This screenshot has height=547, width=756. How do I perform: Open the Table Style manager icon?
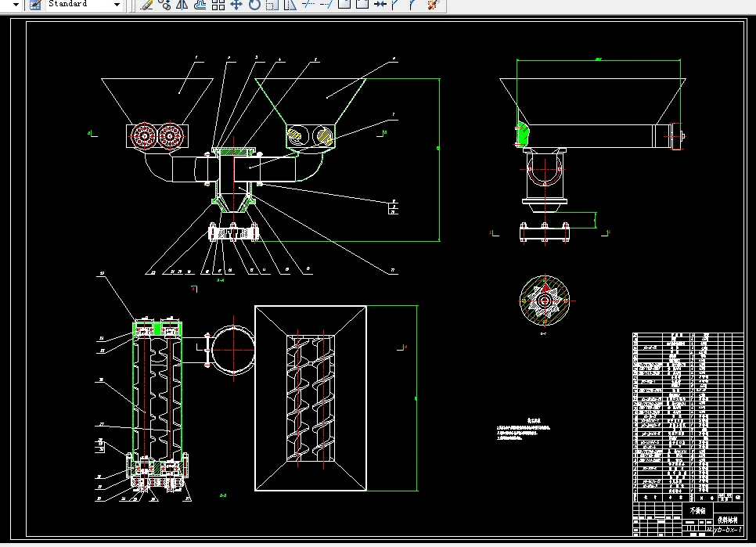click(x=35, y=5)
